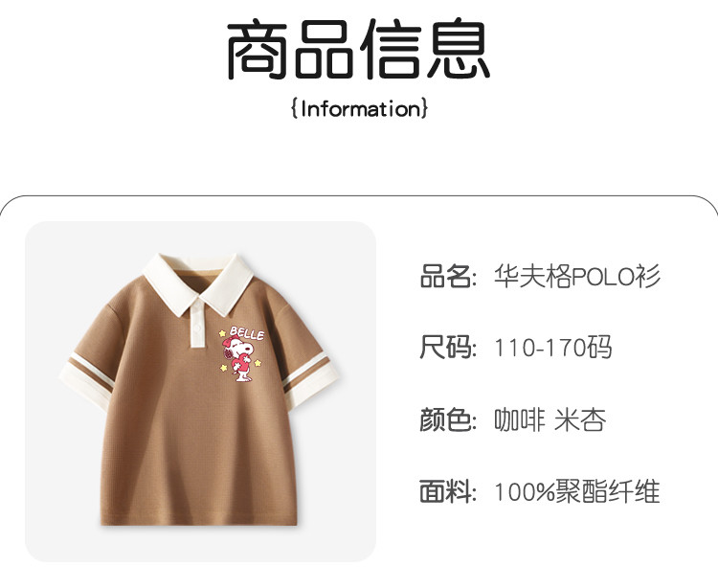Select the 华夫格POLO衫 product name text
Image resolution: width=718 pixels, height=588 pixels.
577,276
